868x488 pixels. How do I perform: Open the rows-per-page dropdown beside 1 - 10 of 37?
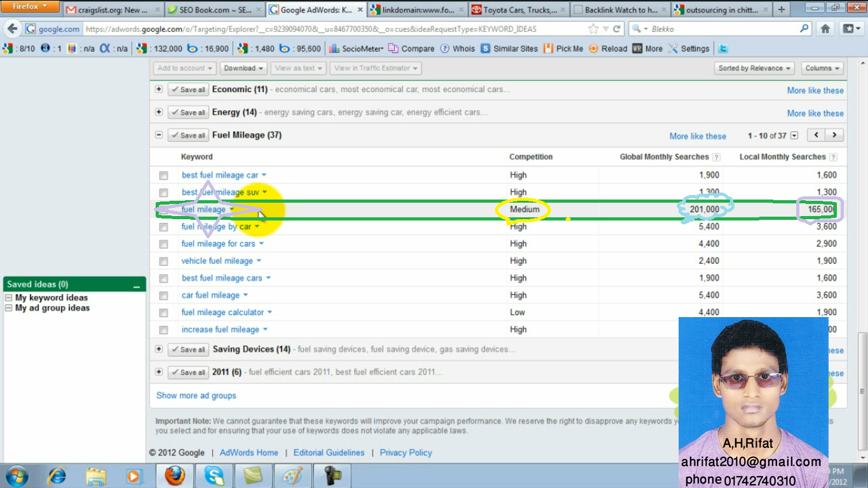[x=794, y=136]
